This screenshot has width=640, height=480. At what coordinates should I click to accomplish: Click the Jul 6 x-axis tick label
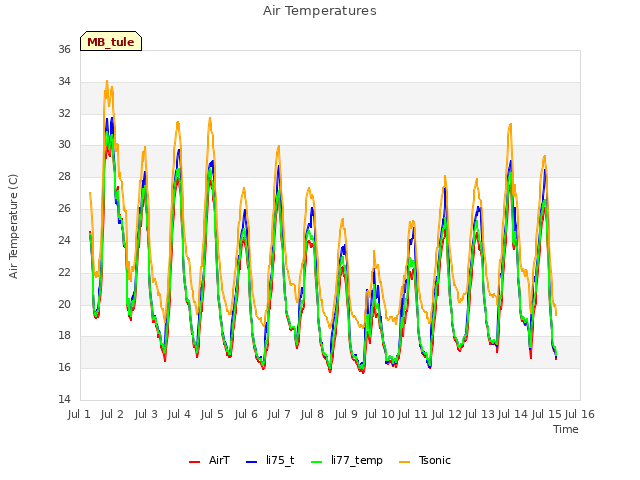[x=246, y=414]
